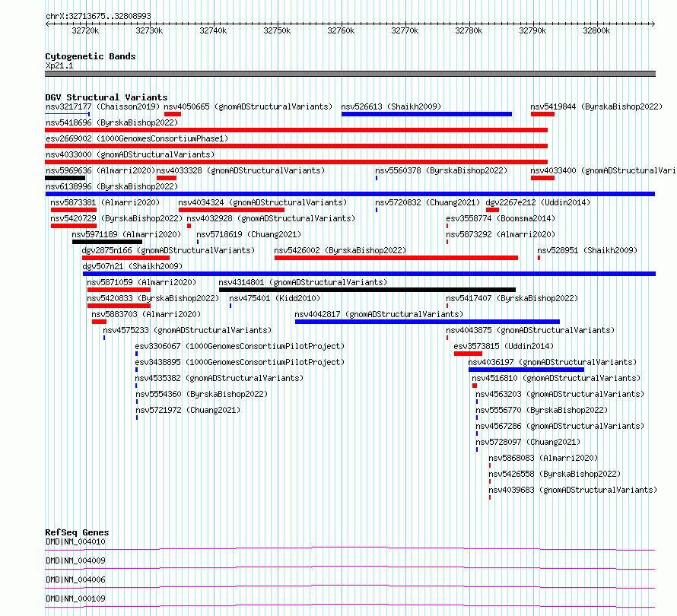Open the nsv5419844 (ByrskaBishop2022) variant label
The image size is (677, 616).
coord(596,106)
